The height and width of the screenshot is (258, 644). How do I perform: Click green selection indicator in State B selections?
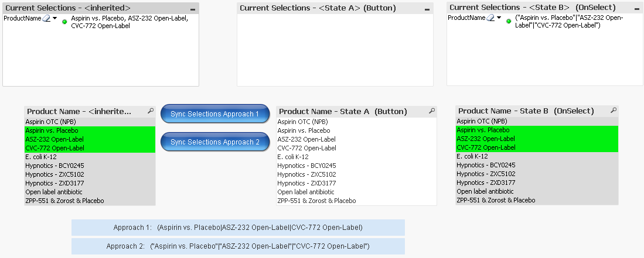(x=509, y=21)
